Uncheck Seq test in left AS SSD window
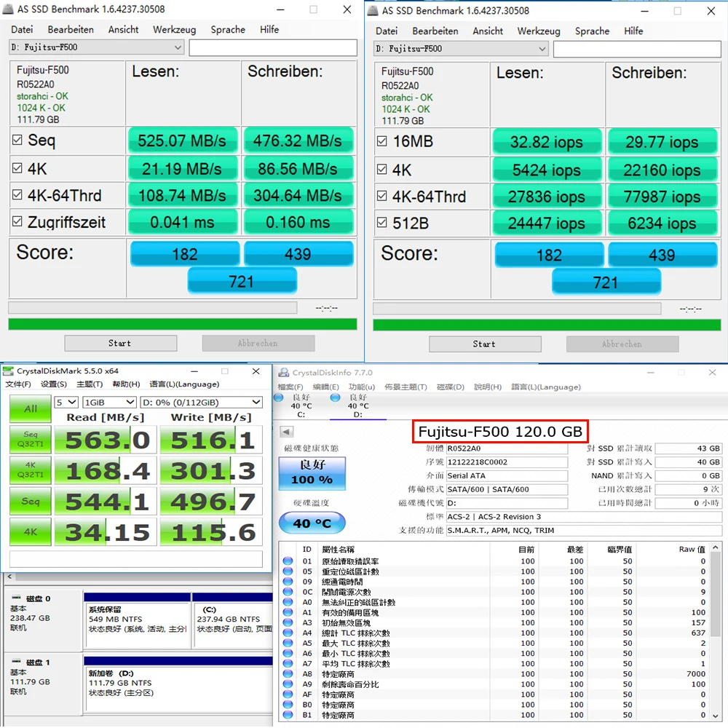Screen dimensions: 728x728 17,140
